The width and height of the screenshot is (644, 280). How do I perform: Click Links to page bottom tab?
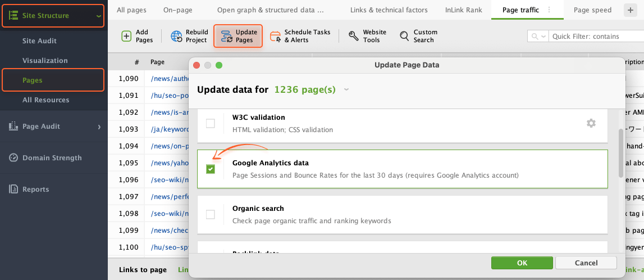click(143, 270)
